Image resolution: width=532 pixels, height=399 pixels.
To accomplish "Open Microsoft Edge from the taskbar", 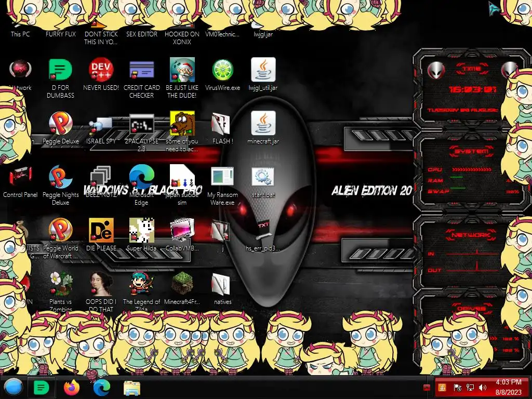I will 102,387.
